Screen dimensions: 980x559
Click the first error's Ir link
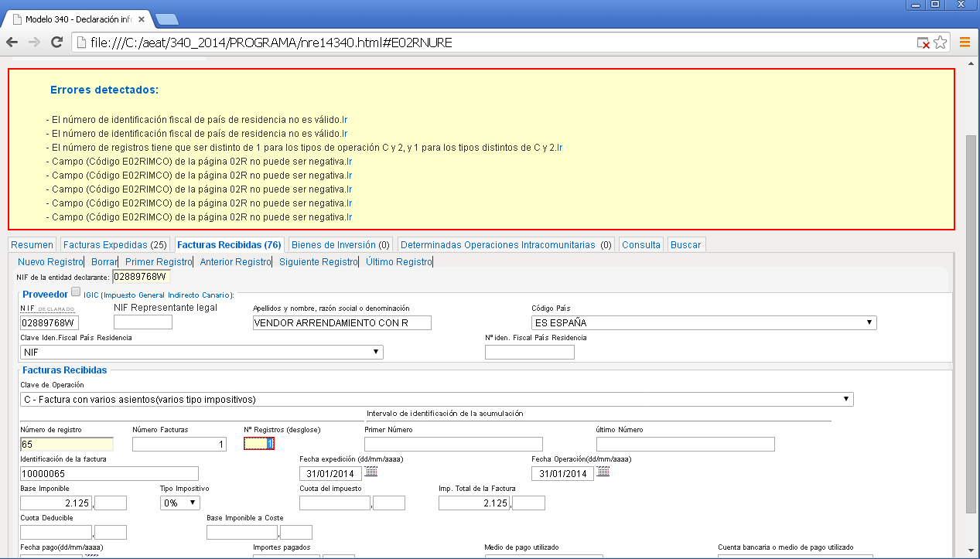pyautogui.click(x=345, y=120)
